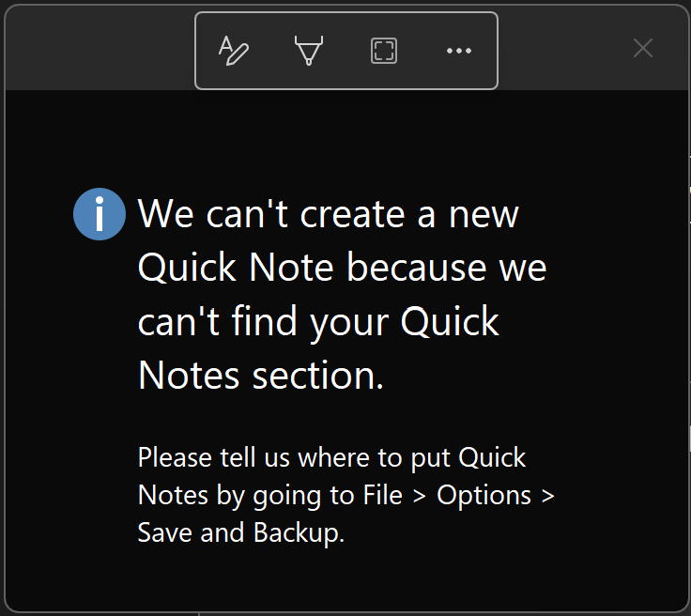Click the 'We can't create a new' heading
Screen dimensions: 691x616
tap(329, 214)
